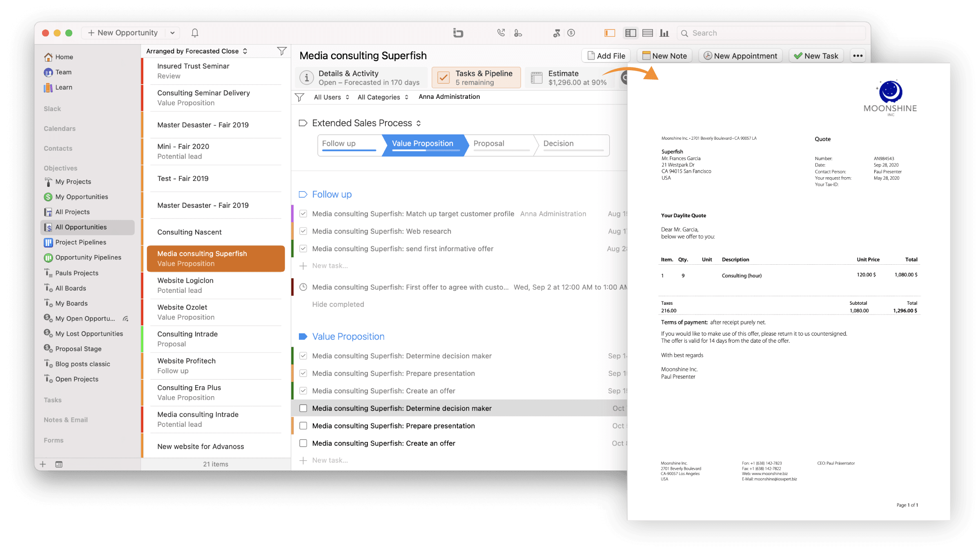Viewport: 980px width, 551px height.
Task: Open the Estimate tab
Action: (x=570, y=78)
